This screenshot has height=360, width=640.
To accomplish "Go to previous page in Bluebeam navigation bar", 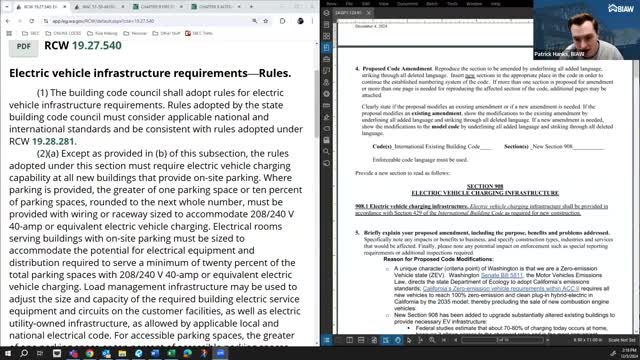I will [456, 340].
